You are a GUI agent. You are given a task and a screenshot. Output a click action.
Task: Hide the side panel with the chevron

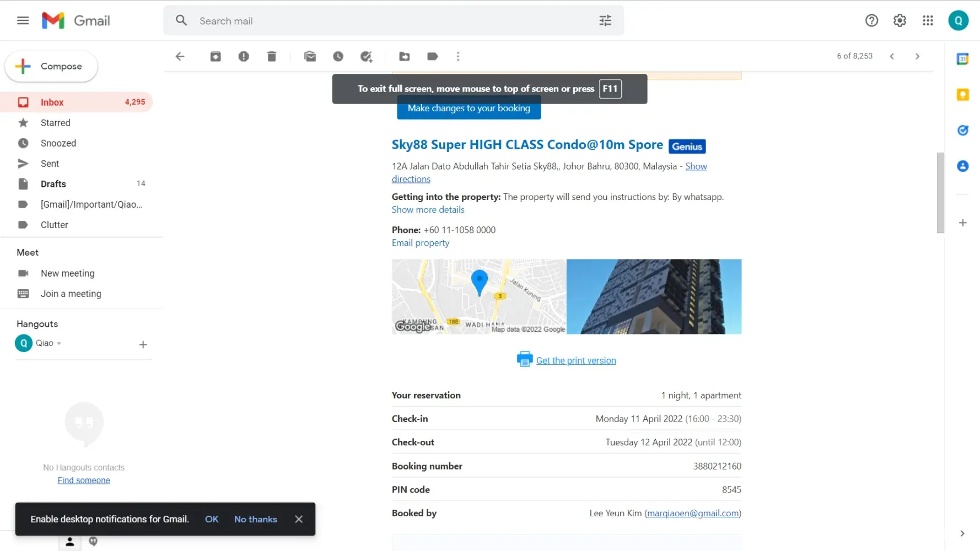[962, 533]
